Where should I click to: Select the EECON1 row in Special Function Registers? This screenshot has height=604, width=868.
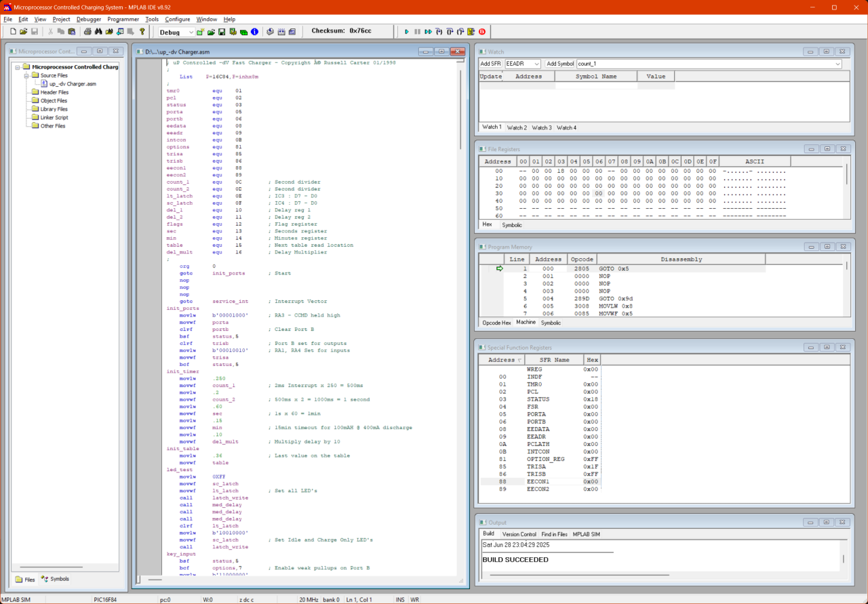(540, 481)
